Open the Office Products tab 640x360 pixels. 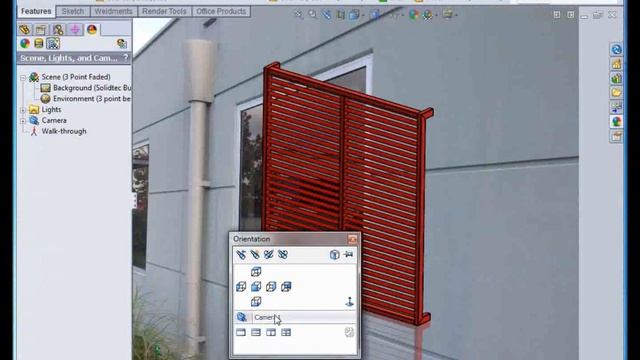pos(221,11)
